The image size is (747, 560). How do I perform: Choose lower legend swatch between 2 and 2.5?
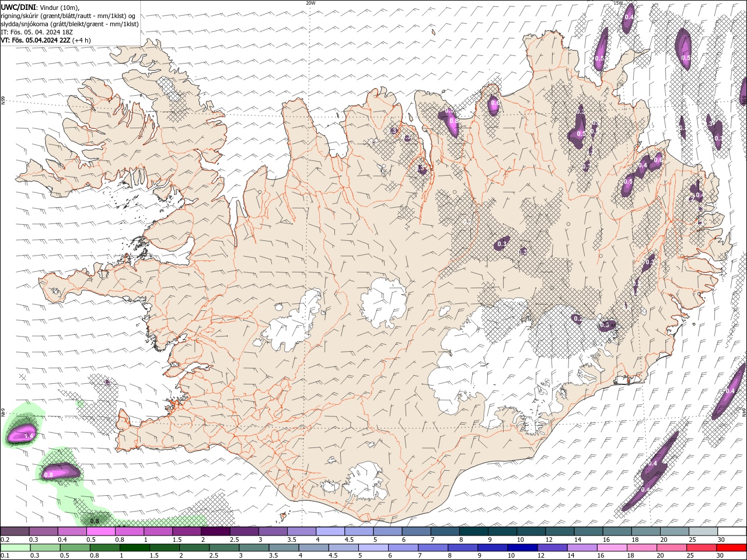(194, 548)
